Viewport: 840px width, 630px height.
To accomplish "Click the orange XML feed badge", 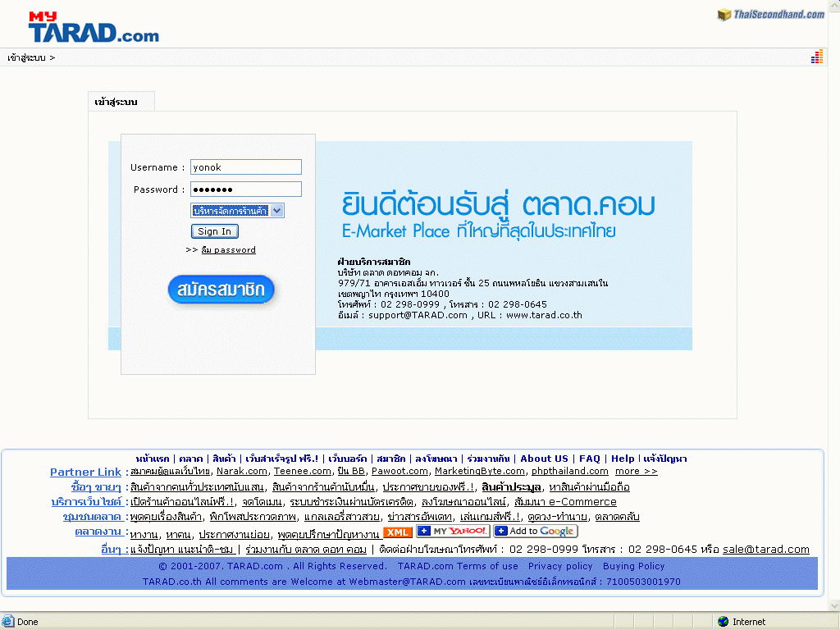I will pos(398,532).
